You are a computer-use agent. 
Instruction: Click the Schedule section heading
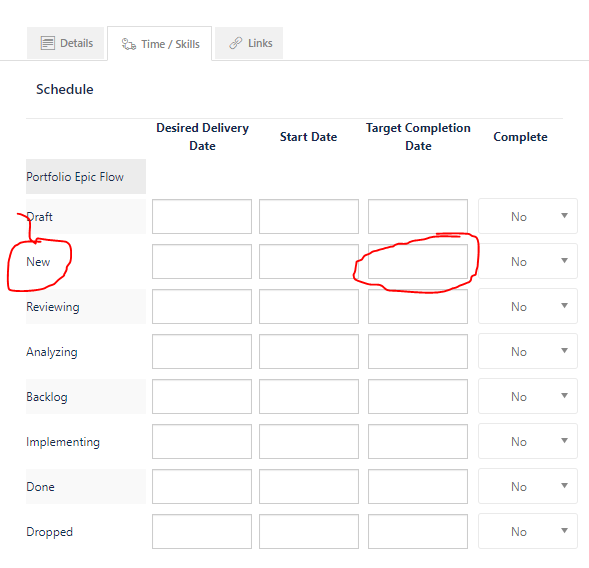(x=65, y=89)
